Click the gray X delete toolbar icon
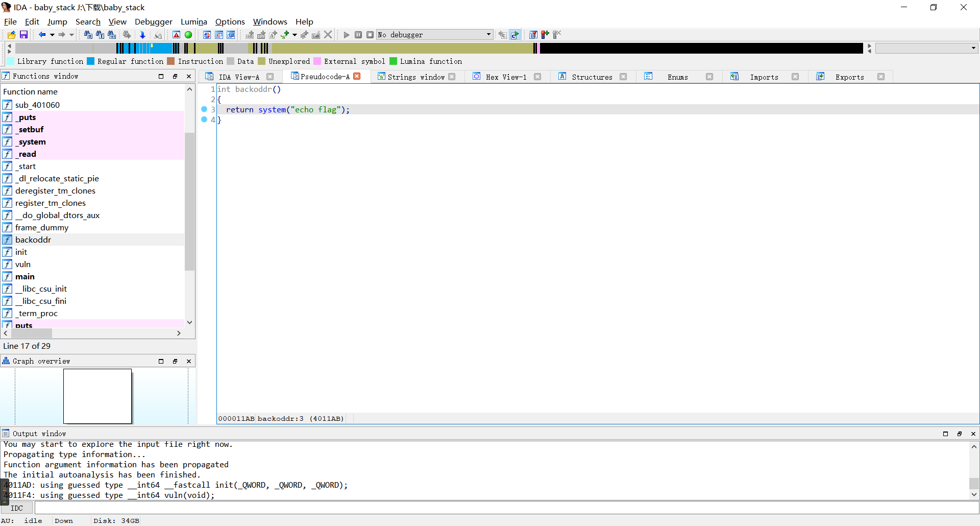 pos(328,35)
